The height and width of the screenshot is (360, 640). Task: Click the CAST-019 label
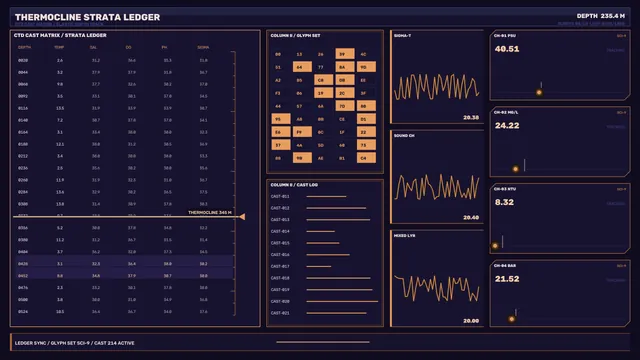click(x=280, y=290)
